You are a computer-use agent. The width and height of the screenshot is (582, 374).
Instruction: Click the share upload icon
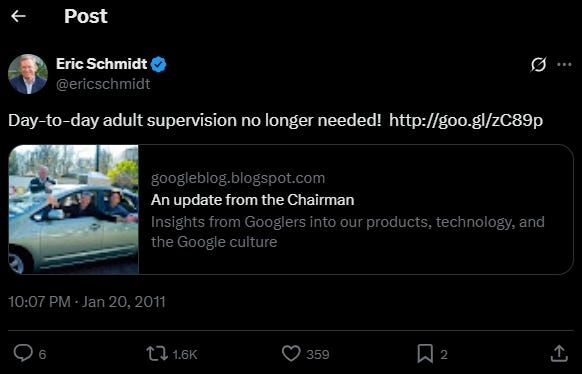click(559, 354)
